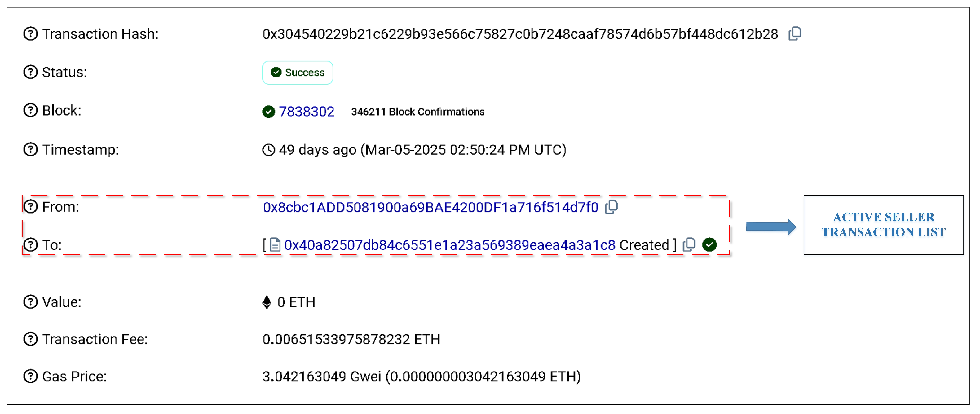Click the help icon beside To

point(30,245)
